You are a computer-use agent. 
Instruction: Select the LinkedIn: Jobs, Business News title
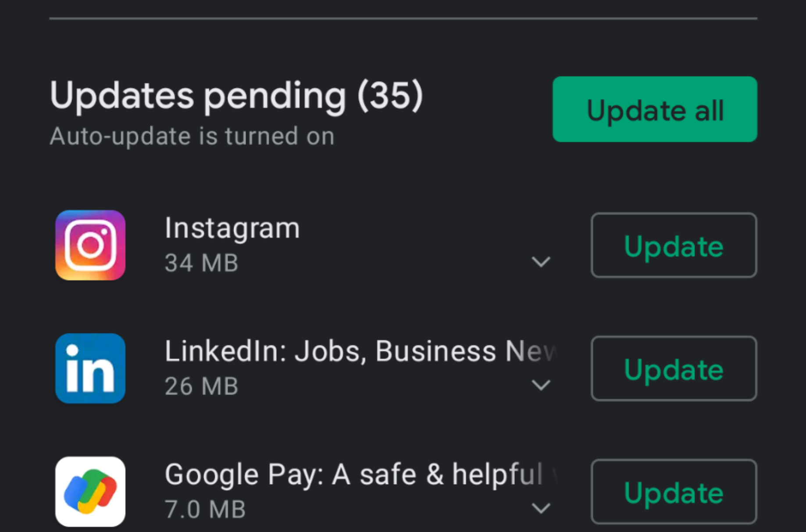coord(360,351)
